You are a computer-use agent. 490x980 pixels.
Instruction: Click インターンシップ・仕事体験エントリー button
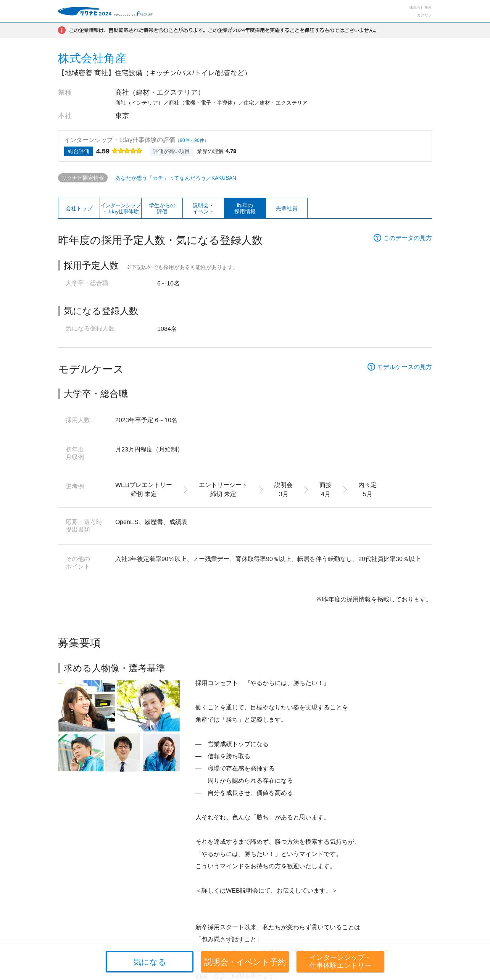pos(340,962)
